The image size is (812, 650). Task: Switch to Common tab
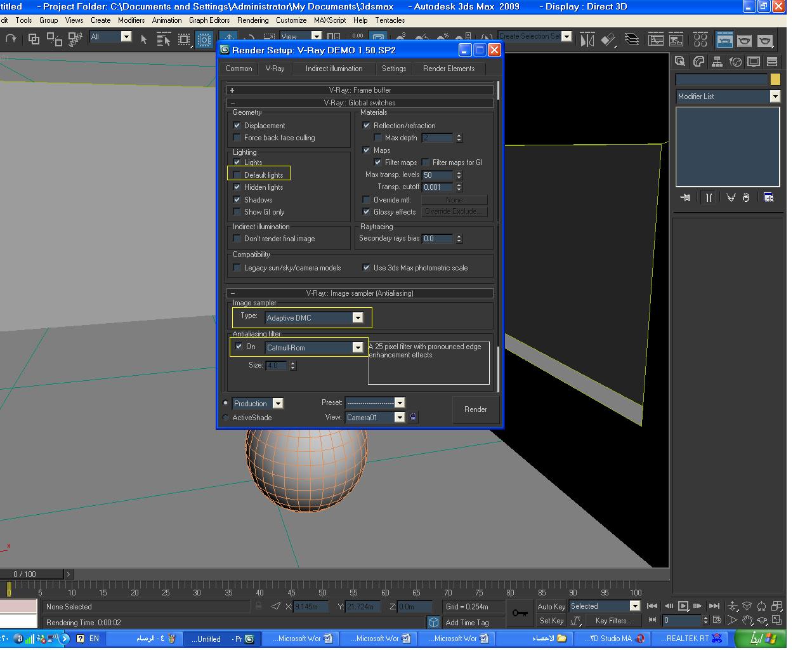tap(239, 69)
